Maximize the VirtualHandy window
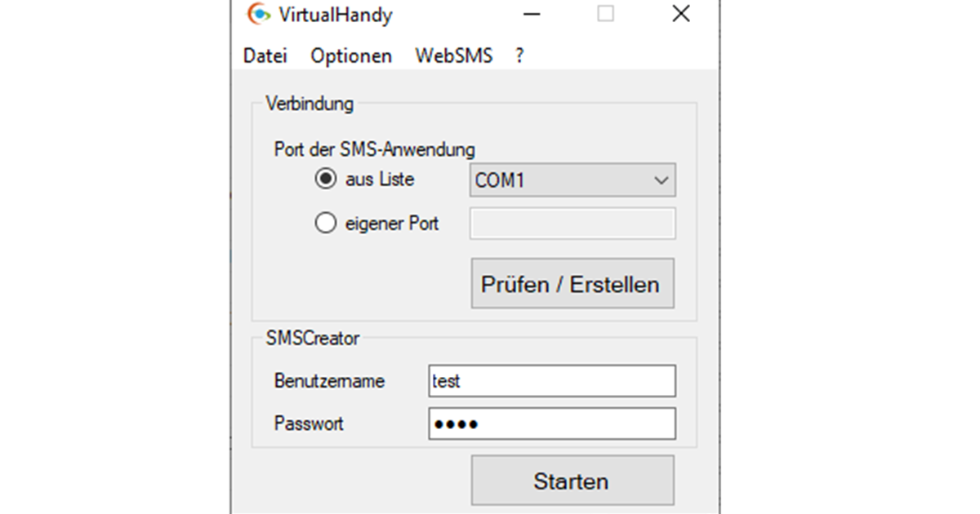Image resolution: width=980 pixels, height=514 pixels. click(x=605, y=14)
